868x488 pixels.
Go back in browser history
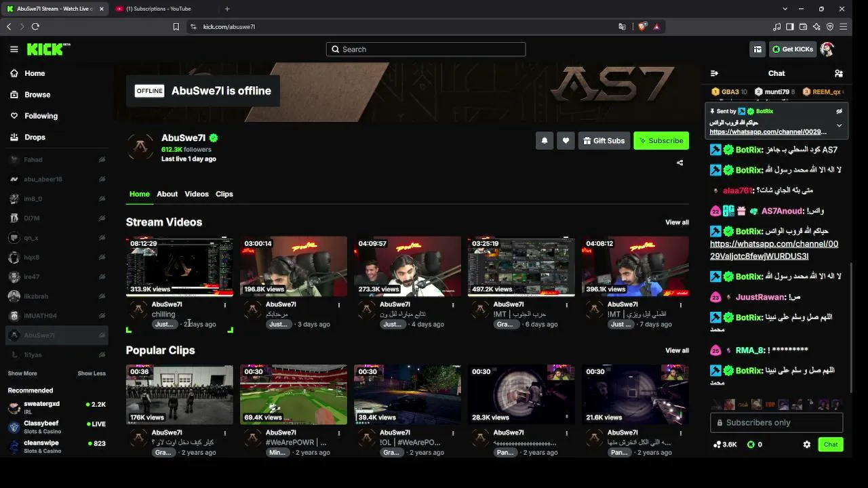(x=9, y=26)
